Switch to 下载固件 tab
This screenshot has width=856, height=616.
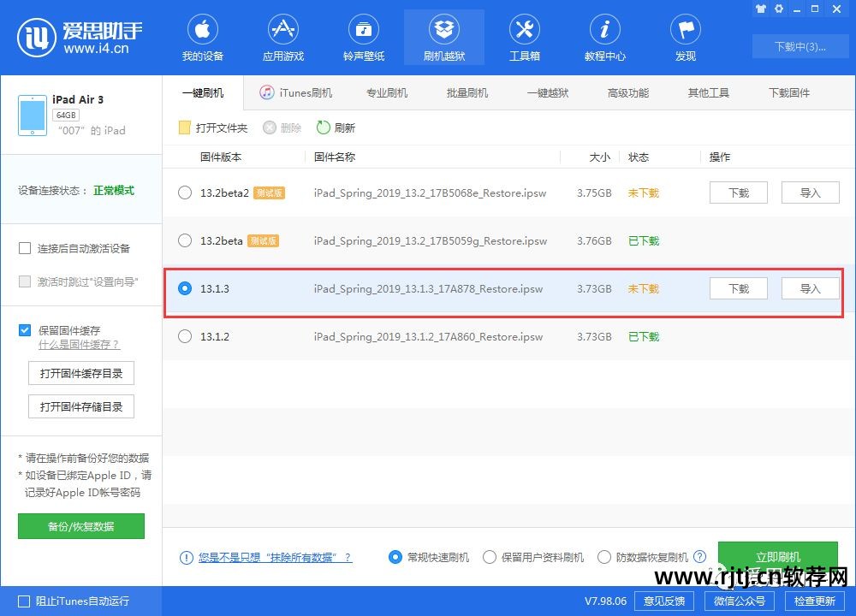click(x=789, y=92)
